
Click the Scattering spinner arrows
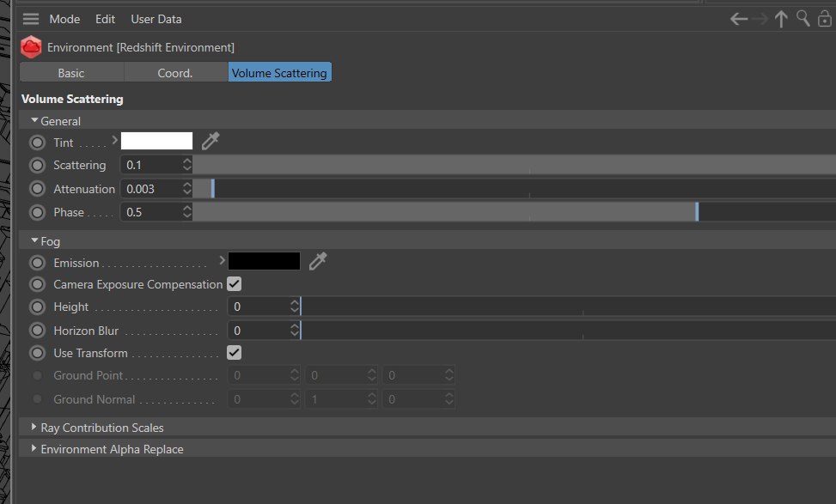coord(186,165)
